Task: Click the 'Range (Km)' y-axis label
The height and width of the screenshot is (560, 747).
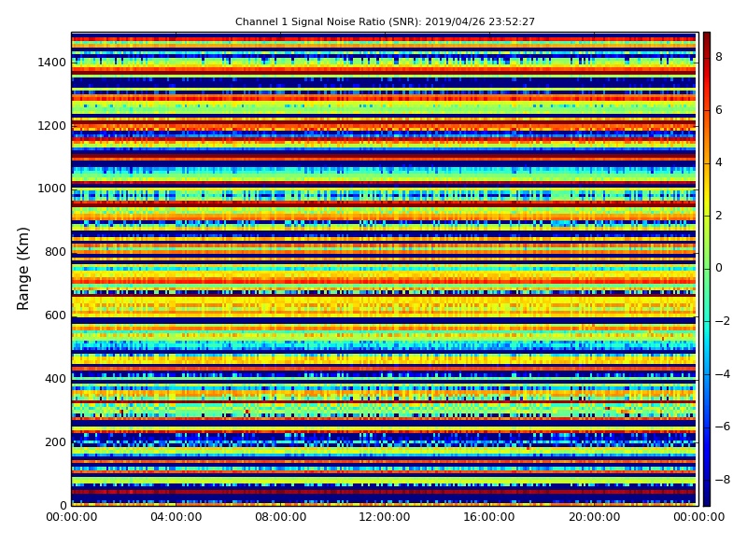Action: [x=23, y=269]
